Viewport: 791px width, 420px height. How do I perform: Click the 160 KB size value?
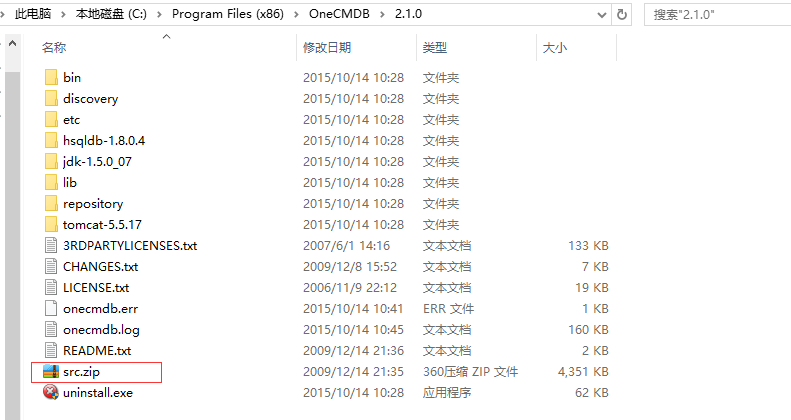tap(588, 330)
